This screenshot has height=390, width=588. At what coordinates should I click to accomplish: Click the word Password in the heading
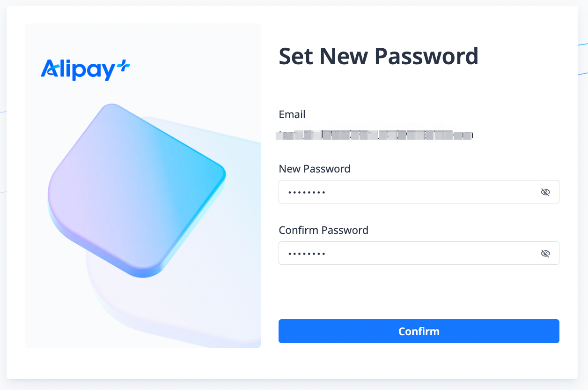pos(426,56)
